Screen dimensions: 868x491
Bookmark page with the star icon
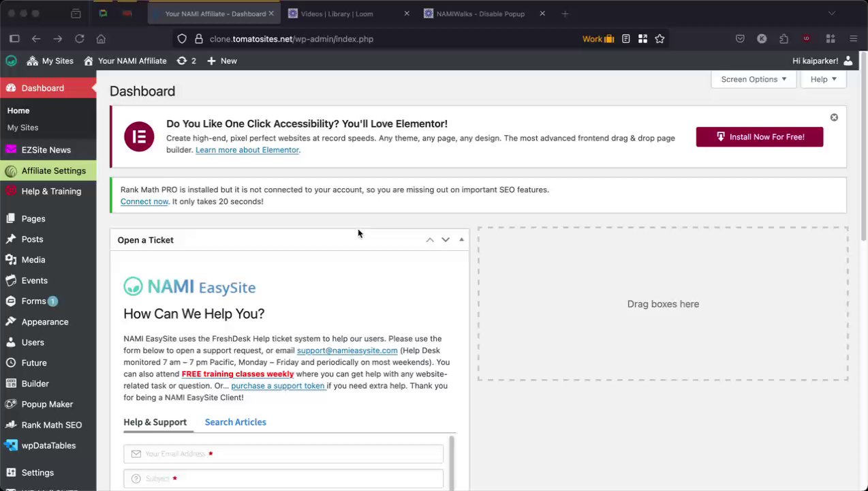pos(660,39)
